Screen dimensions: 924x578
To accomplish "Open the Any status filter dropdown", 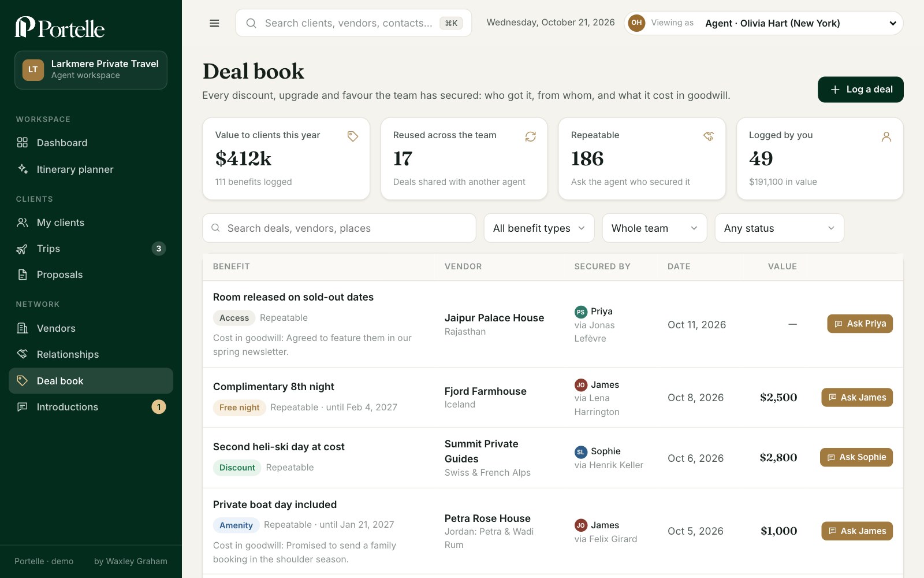I will (779, 228).
